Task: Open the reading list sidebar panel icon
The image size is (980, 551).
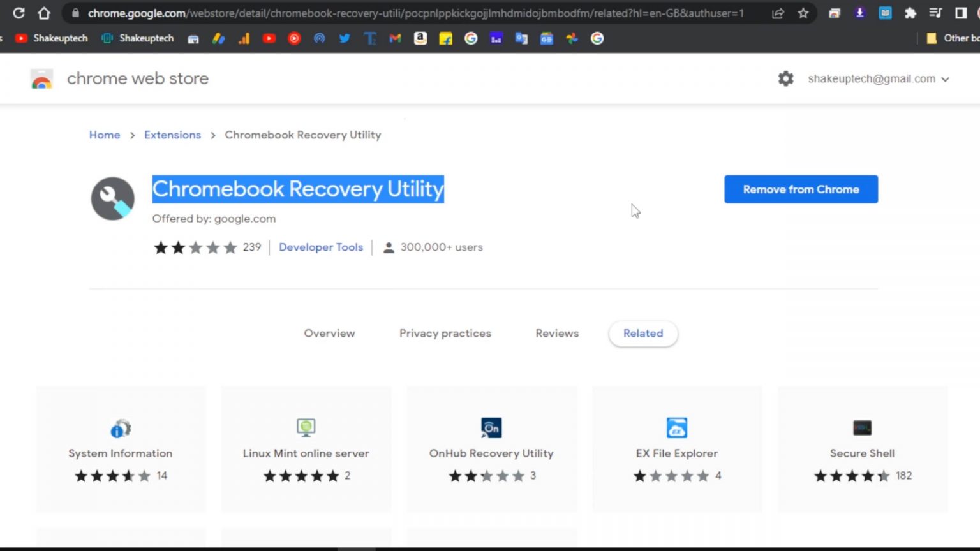Action: 961,13
